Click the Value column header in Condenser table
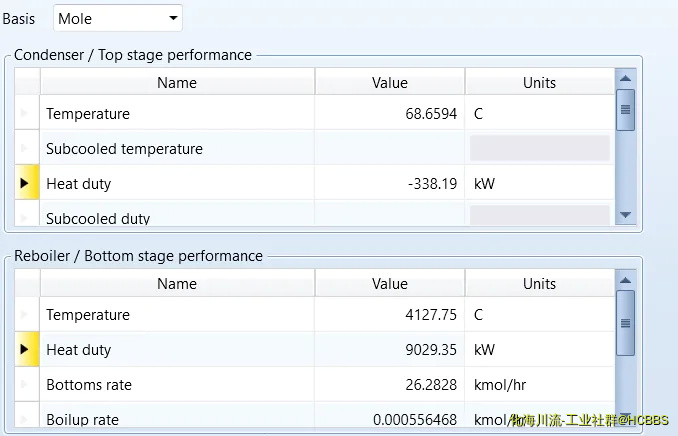The height and width of the screenshot is (436, 678). [390, 82]
